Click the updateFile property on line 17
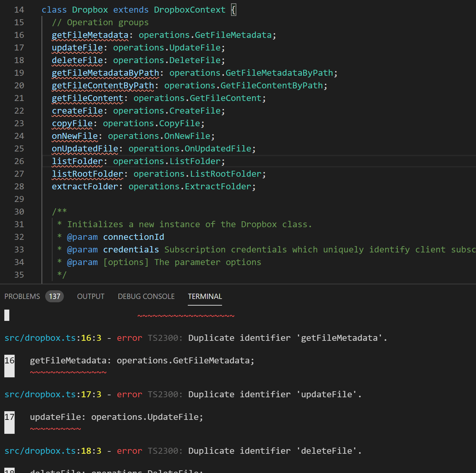 coord(77,47)
